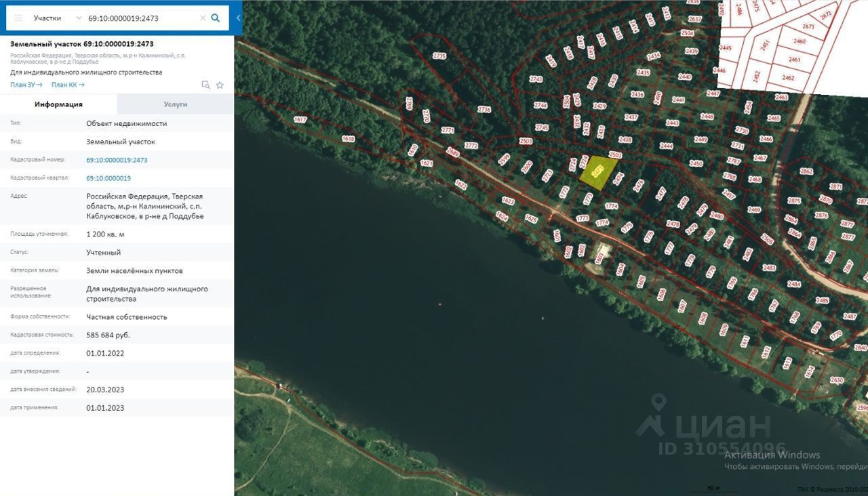The image size is (868, 496).
Task: Select parcel 2443 on the map
Action: pyautogui.click(x=672, y=123)
